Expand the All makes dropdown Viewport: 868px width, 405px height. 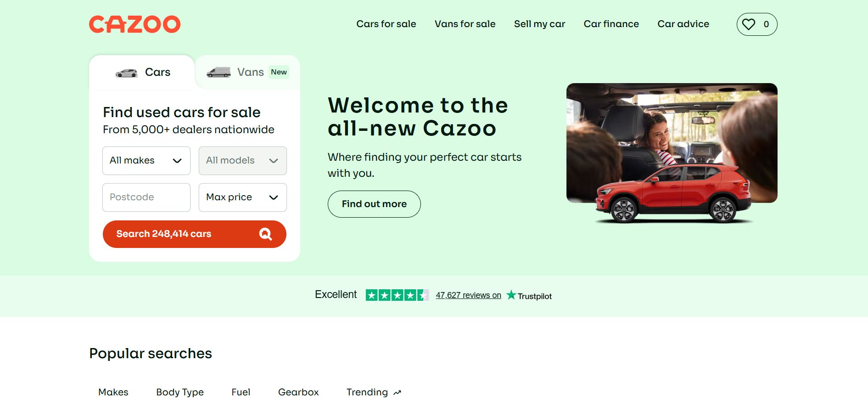[x=146, y=161]
